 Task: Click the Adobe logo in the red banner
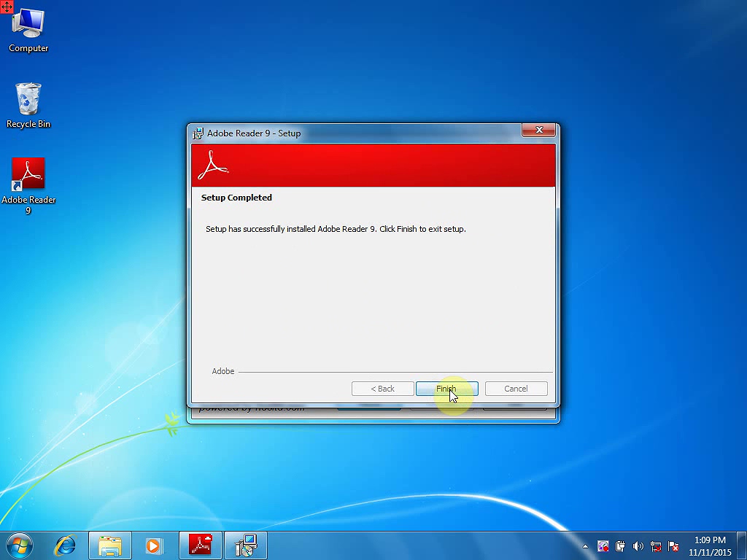[x=213, y=165]
